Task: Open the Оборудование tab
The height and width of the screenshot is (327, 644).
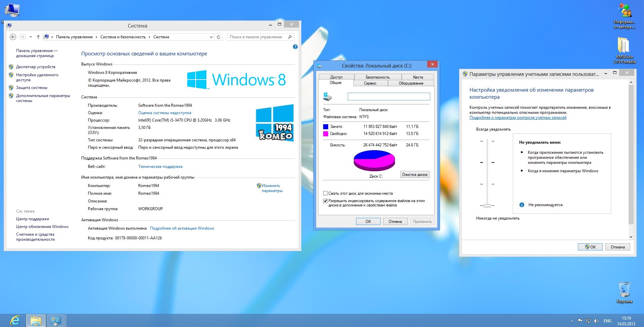Action: point(411,83)
